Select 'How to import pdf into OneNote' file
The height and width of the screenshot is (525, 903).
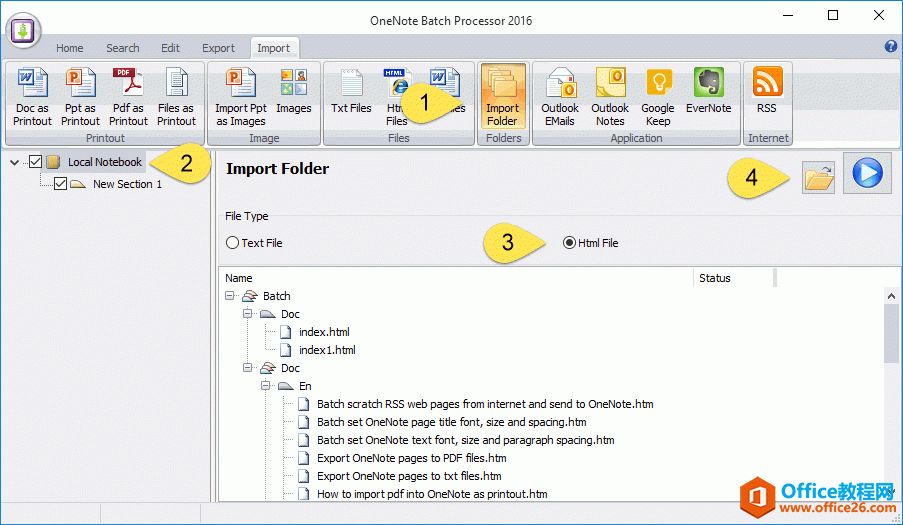tap(432, 494)
